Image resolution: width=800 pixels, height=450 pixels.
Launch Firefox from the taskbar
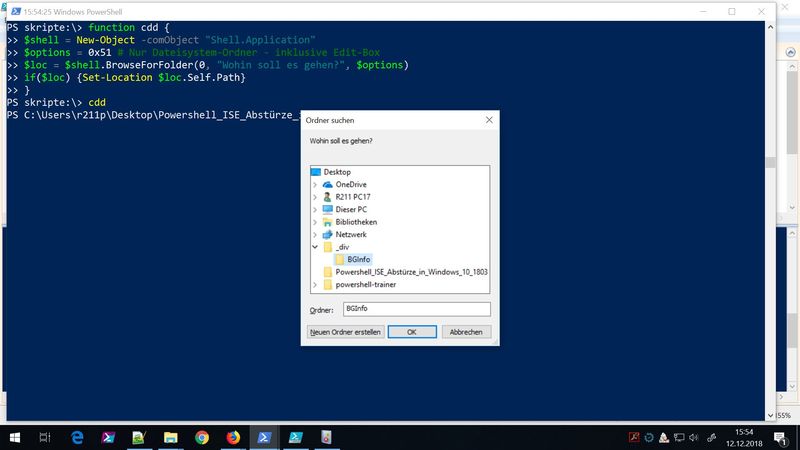(x=233, y=437)
